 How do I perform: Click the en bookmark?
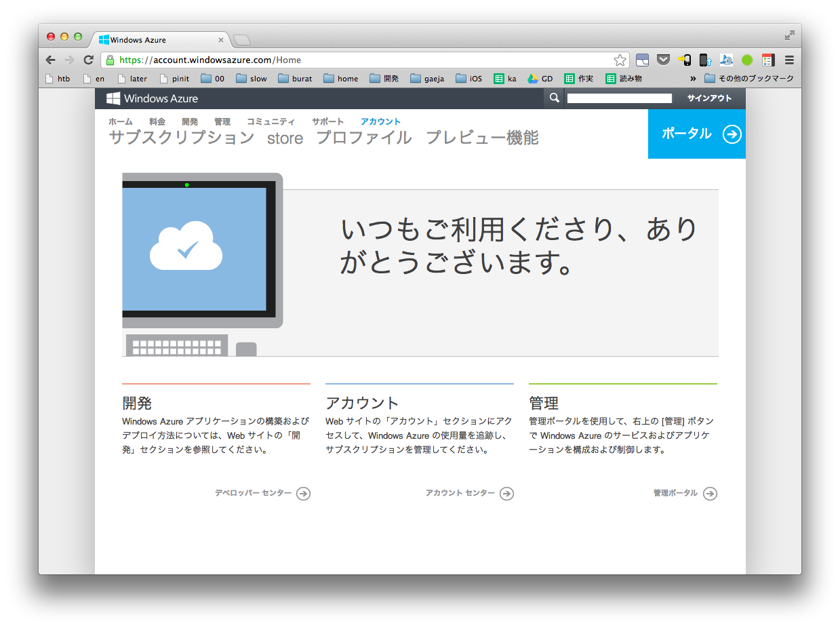pyautogui.click(x=94, y=79)
